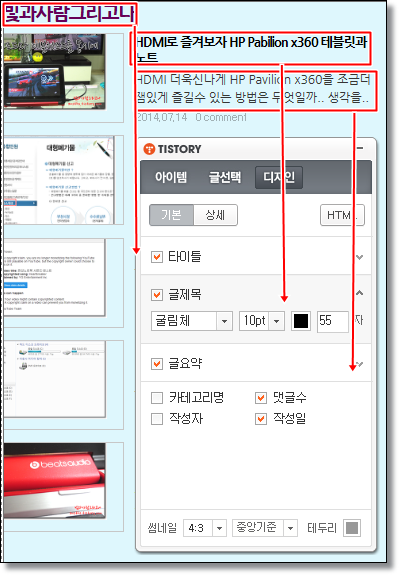Toggle the 글요약 checkbox

(x=157, y=364)
